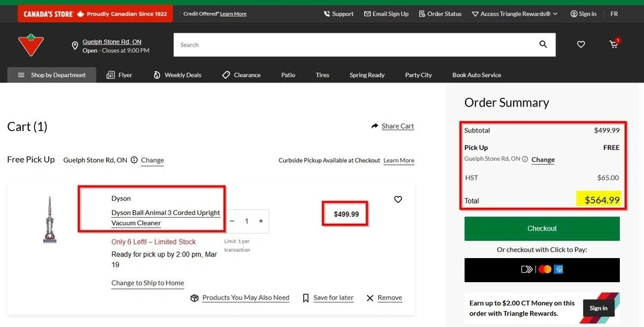Increase quantity with the plus button
The image size is (644, 327).
[x=261, y=221]
